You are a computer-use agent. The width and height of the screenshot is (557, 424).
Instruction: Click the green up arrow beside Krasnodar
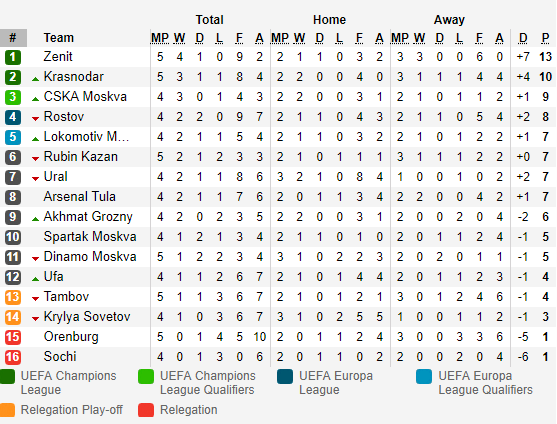(35, 79)
